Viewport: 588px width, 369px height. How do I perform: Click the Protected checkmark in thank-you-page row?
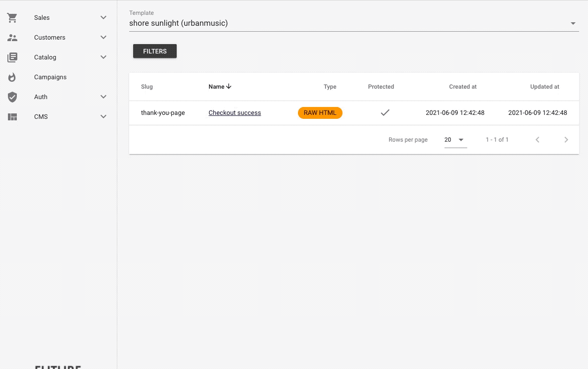tap(385, 112)
